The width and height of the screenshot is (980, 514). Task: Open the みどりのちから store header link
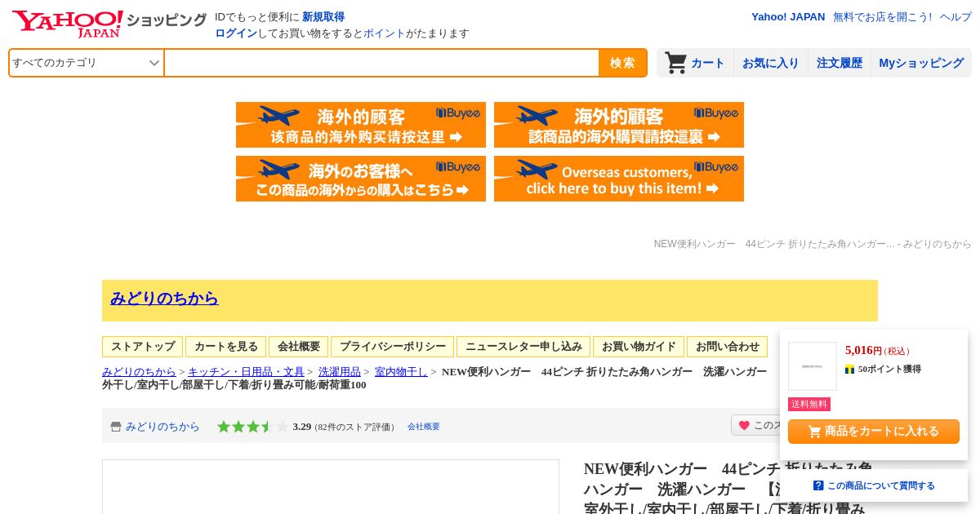[x=164, y=298]
